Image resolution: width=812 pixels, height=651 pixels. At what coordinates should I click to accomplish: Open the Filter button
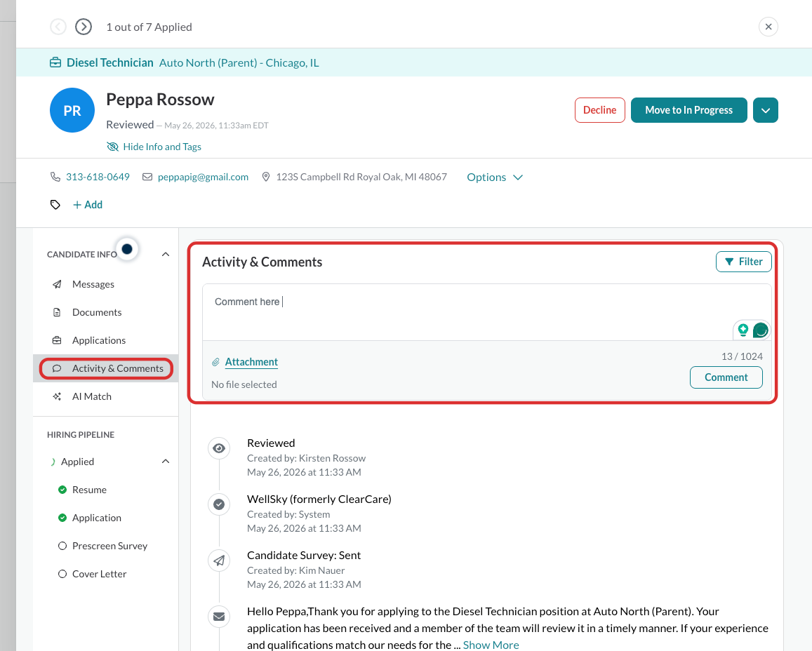pyautogui.click(x=744, y=262)
